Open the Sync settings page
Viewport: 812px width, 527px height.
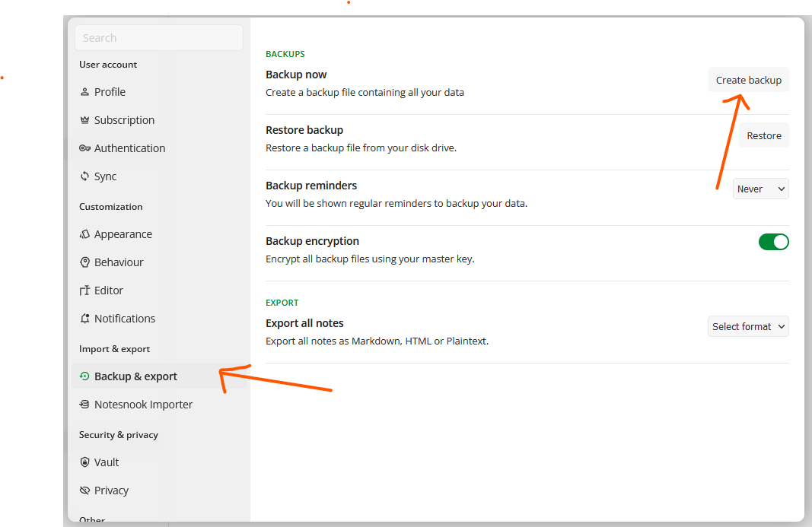click(x=105, y=176)
